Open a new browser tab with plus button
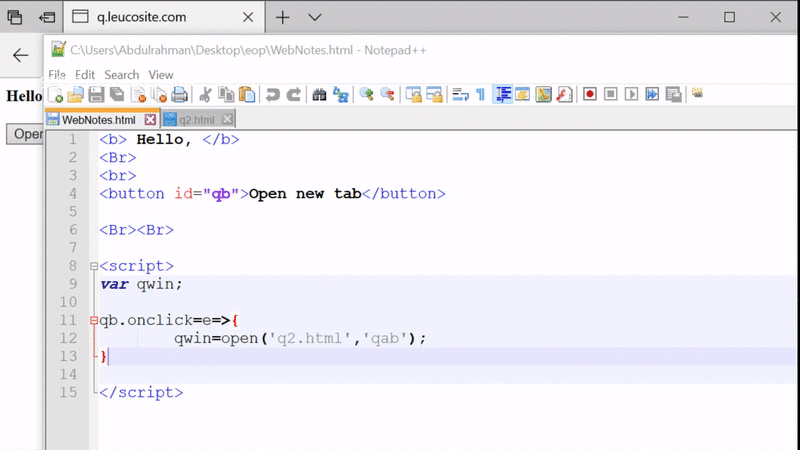 283,17
